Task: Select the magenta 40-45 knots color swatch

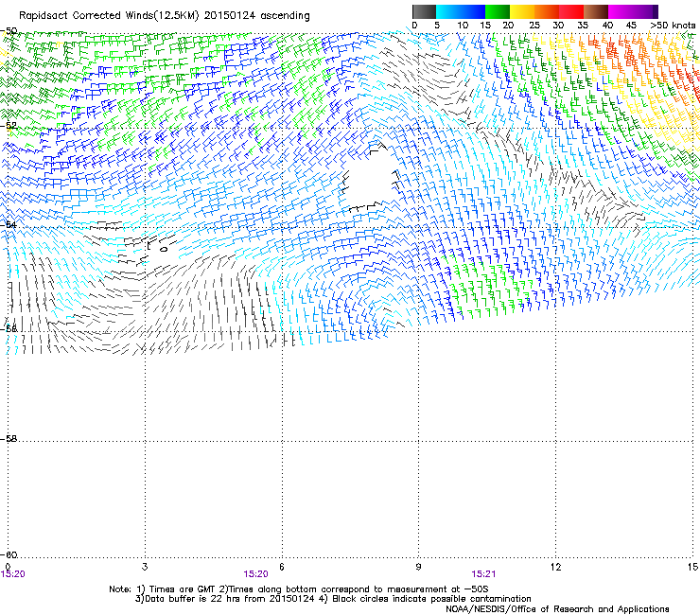Action: (x=621, y=11)
